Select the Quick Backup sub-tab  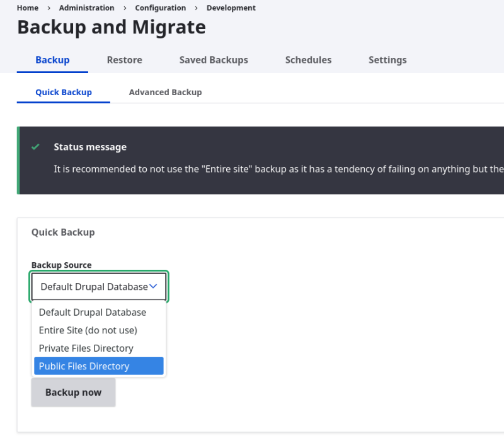coord(64,92)
